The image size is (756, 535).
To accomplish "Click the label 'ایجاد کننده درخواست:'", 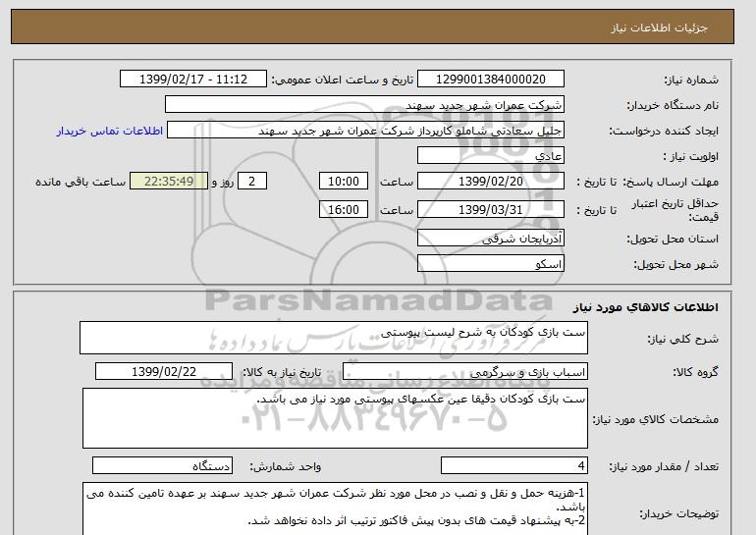I will [x=664, y=131].
